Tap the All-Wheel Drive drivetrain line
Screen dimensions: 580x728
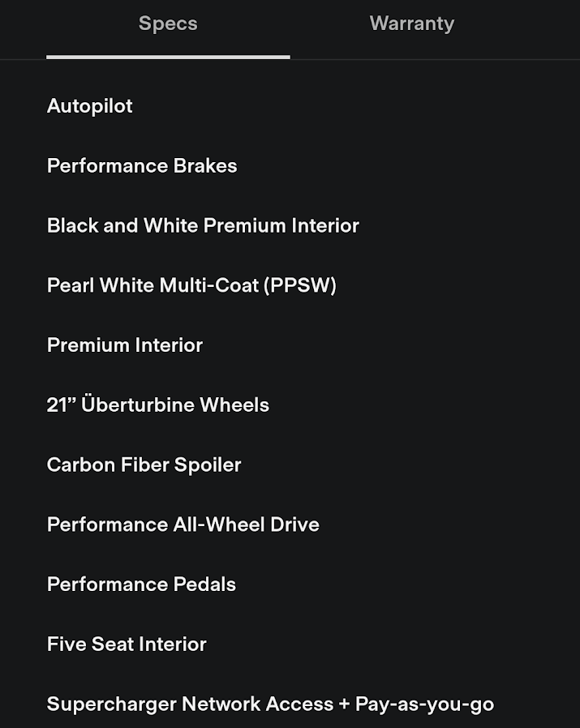coord(246,525)
